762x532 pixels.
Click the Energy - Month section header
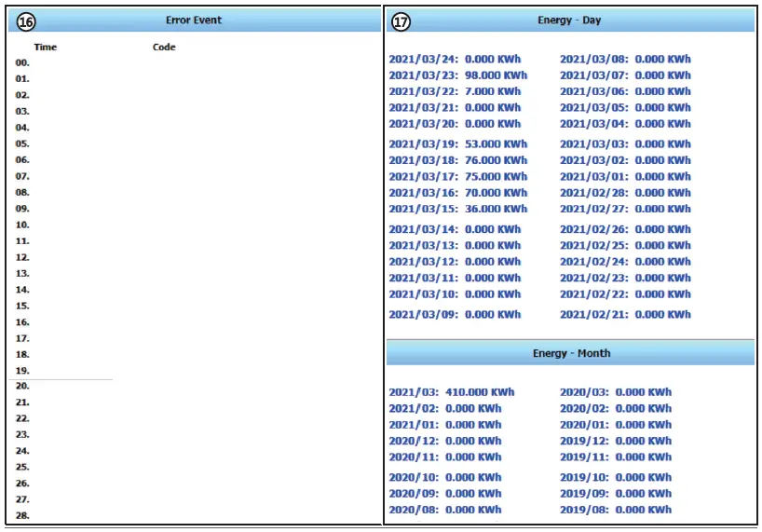pos(570,353)
